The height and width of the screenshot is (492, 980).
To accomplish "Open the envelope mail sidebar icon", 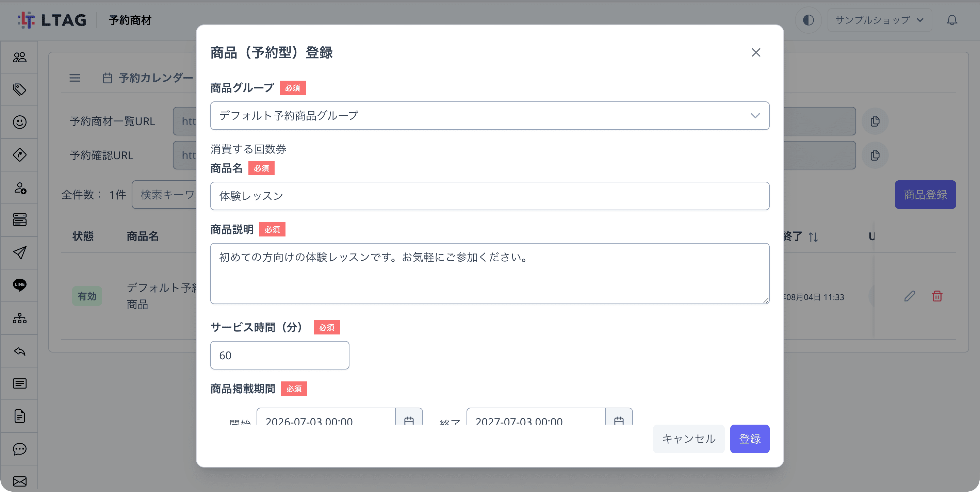I will (19, 481).
